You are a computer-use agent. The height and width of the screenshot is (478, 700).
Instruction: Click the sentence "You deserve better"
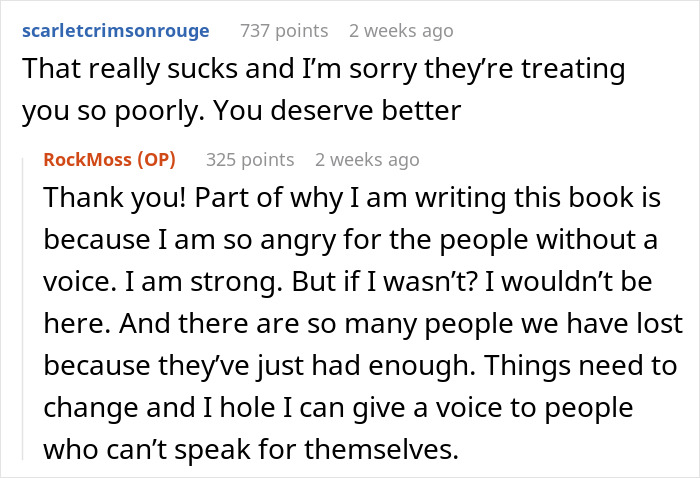(x=337, y=111)
